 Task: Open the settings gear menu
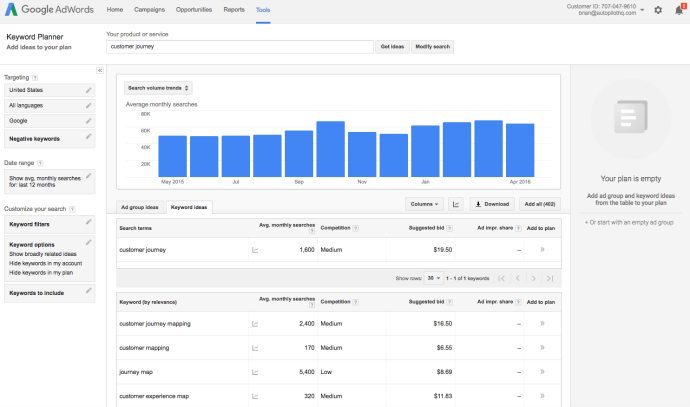(658, 10)
